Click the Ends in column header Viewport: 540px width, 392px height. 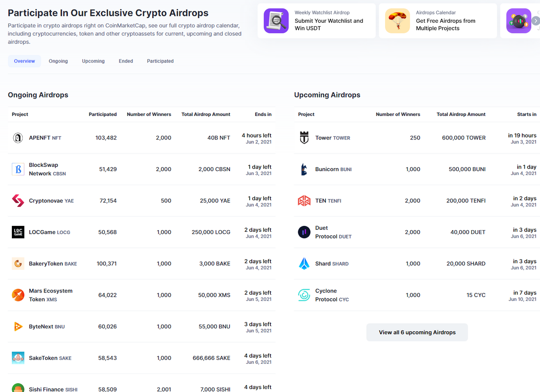263,114
